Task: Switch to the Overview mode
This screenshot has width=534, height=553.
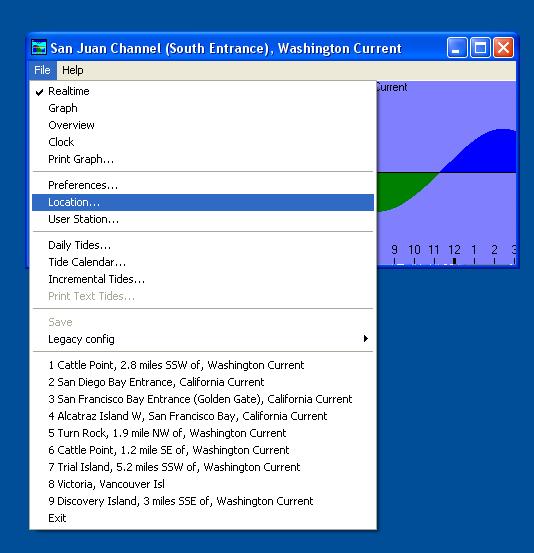Action: pyautogui.click(x=203, y=125)
